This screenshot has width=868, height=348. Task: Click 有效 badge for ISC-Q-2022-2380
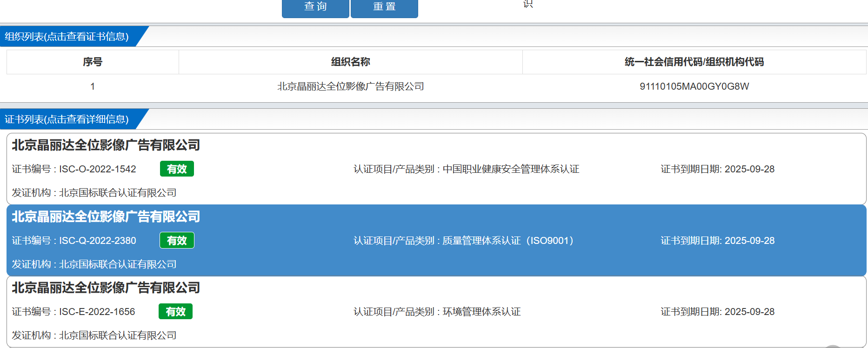pyautogui.click(x=177, y=240)
